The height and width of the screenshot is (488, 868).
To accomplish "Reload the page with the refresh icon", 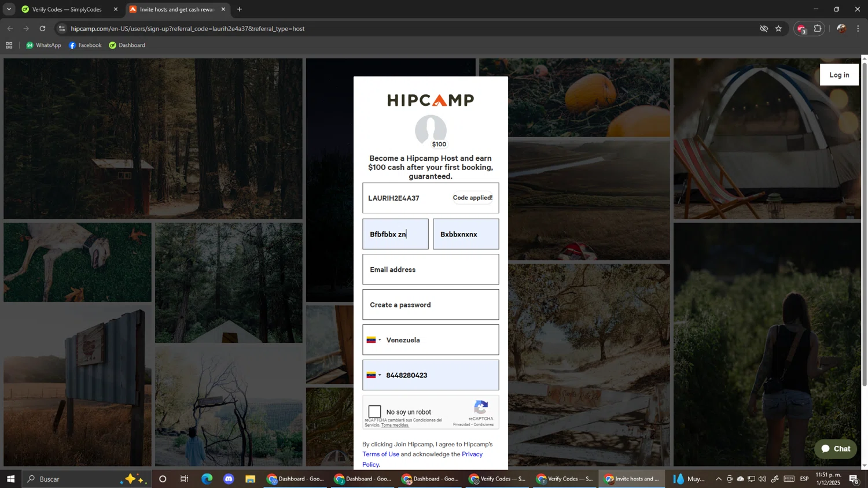I will [x=42, y=28].
